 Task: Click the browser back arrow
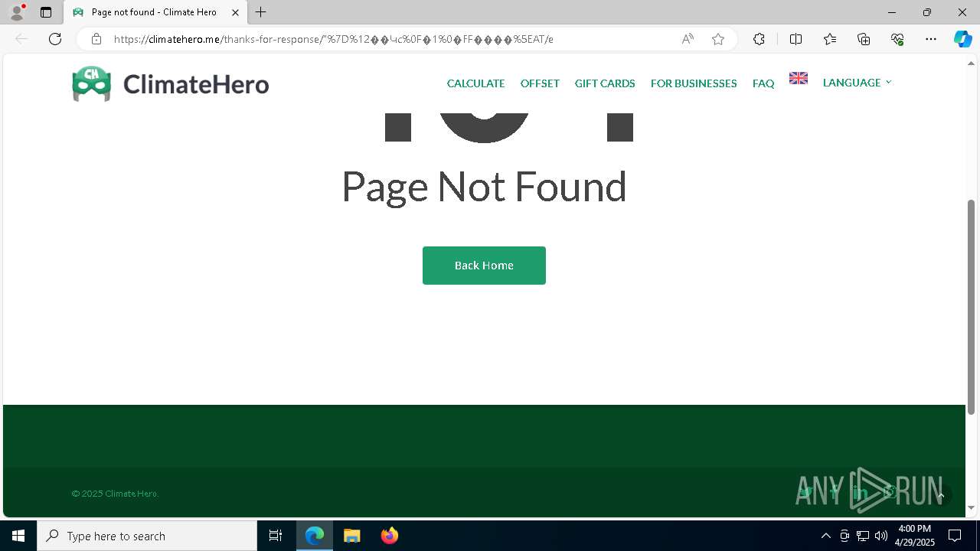[x=21, y=39]
